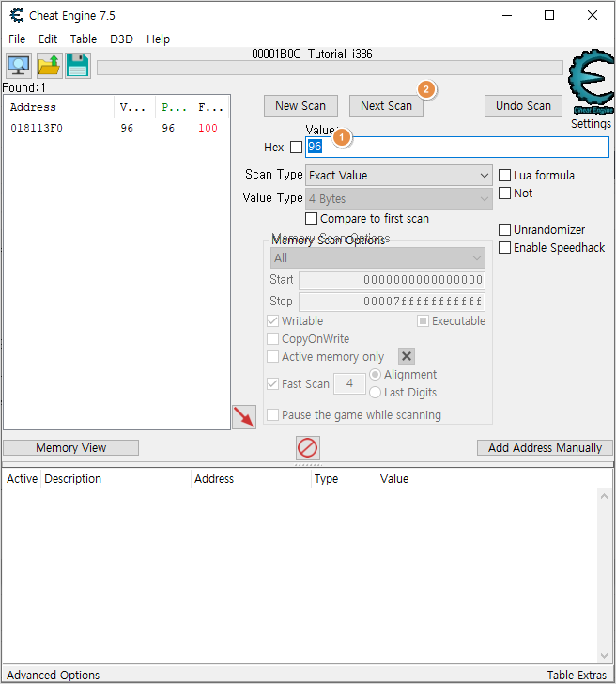Open Table Extras
The height and width of the screenshot is (684, 616).
pos(577,675)
